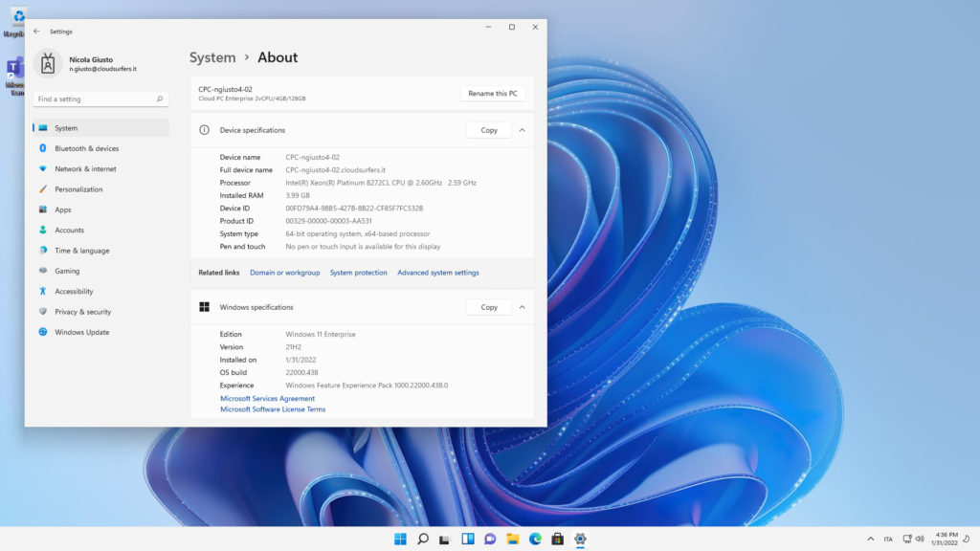Viewport: 980px width, 551px height.
Task: Open the notifications moon icon in tray
Action: pos(967,539)
